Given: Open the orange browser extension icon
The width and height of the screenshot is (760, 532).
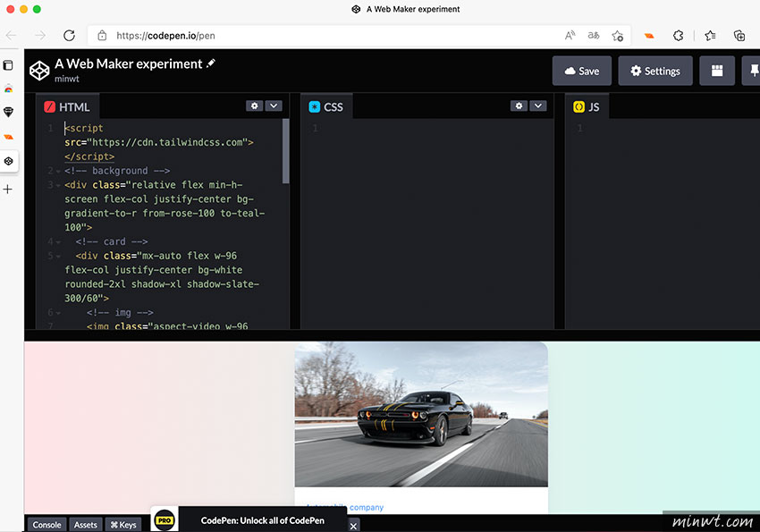Looking at the screenshot, I should [649, 36].
